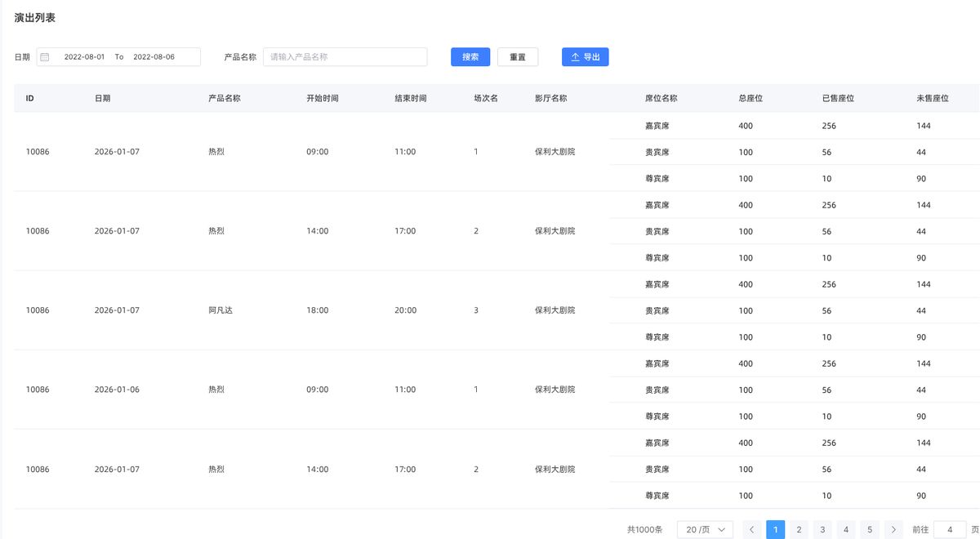Viewport: 980px width, 539px height.
Task: Focus the 产品名称 search input
Action: (345, 57)
